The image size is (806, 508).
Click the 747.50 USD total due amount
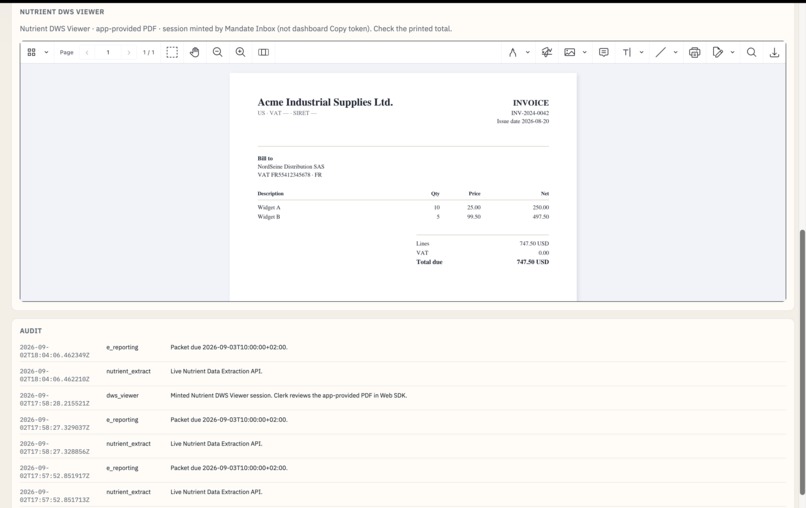(533, 262)
